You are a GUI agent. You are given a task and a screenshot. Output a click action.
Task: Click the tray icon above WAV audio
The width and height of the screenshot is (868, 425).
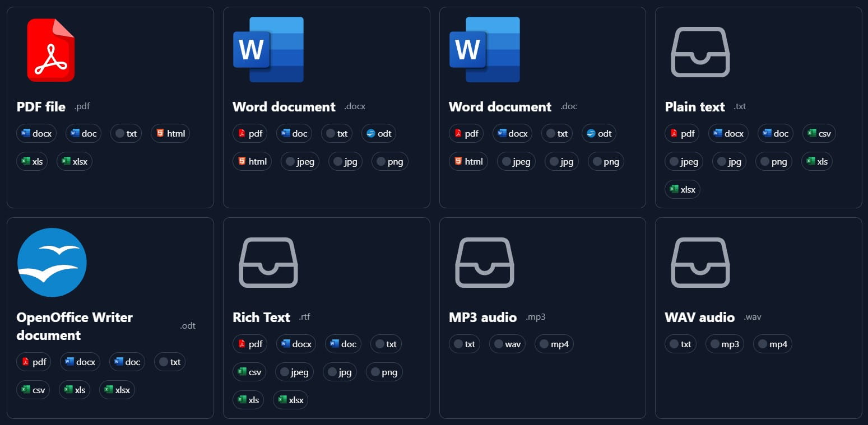click(x=700, y=262)
